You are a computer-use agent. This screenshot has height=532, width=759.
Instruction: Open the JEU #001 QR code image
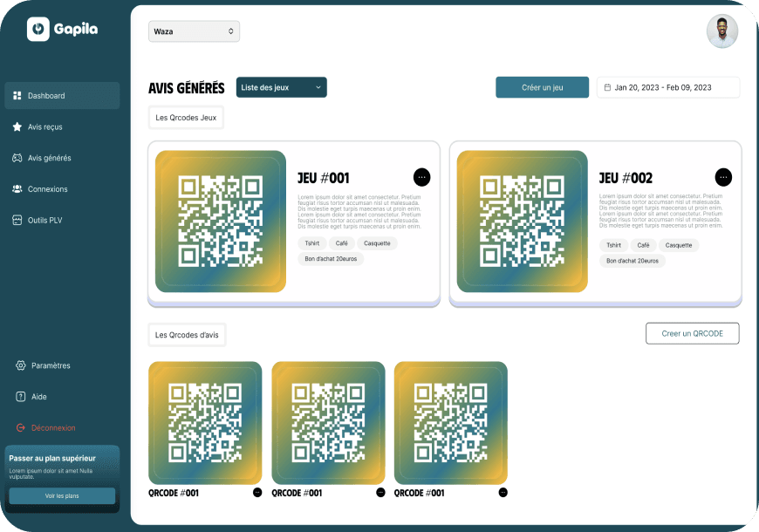click(221, 222)
